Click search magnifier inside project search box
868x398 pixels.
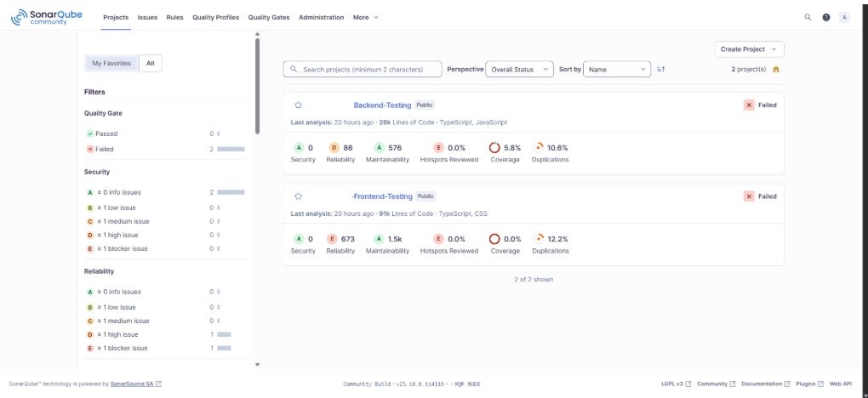point(294,69)
